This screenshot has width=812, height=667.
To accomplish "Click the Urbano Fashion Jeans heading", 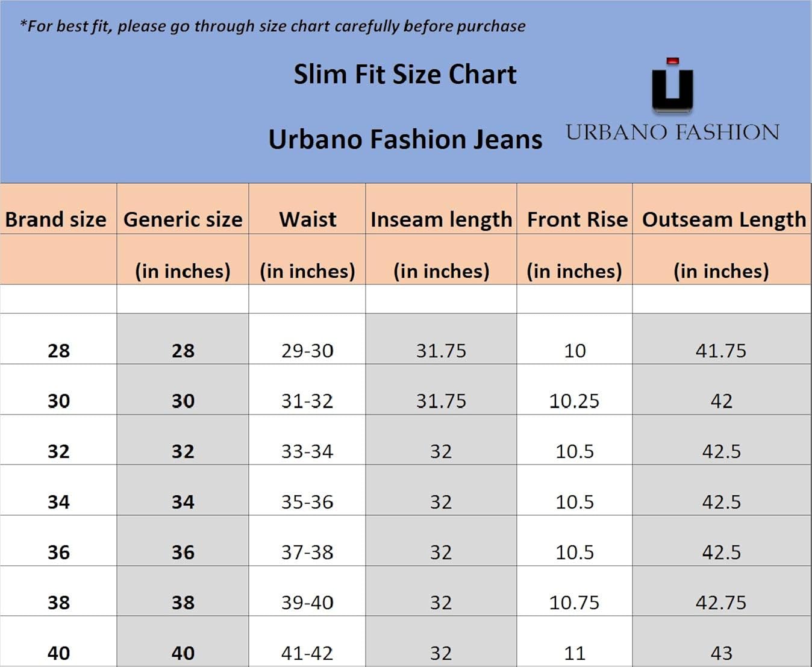I will pos(405,139).
